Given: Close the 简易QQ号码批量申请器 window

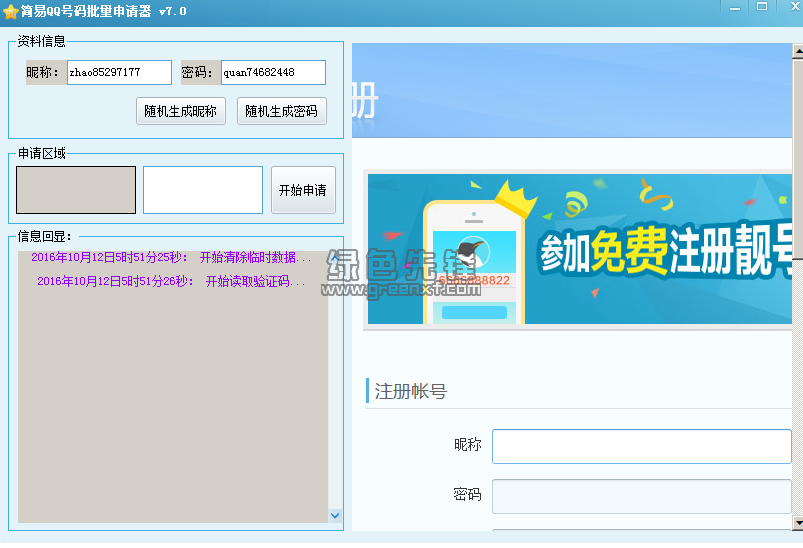Looking at the screenshot, I should tap(793, 7).
